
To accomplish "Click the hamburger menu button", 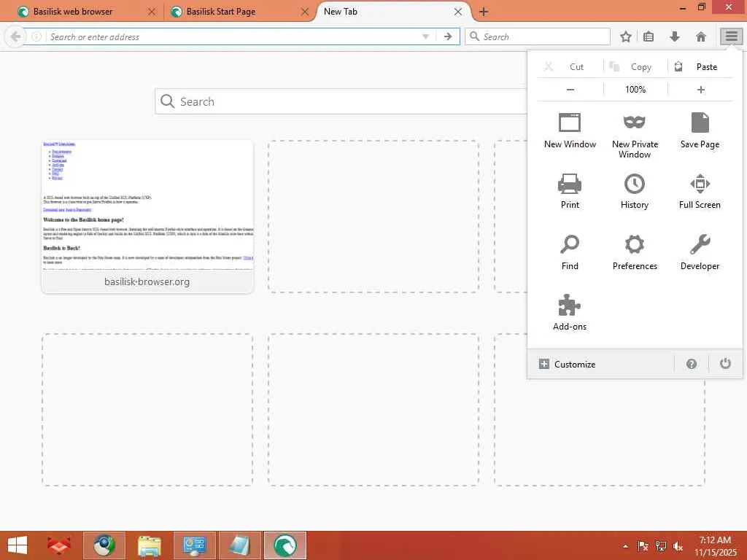I will click(731, 36).
